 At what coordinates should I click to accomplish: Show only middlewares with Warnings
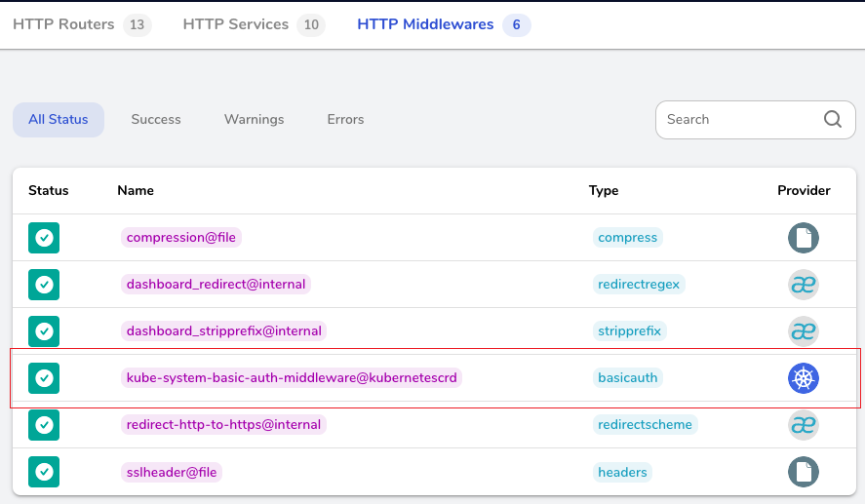coord(254,120)
